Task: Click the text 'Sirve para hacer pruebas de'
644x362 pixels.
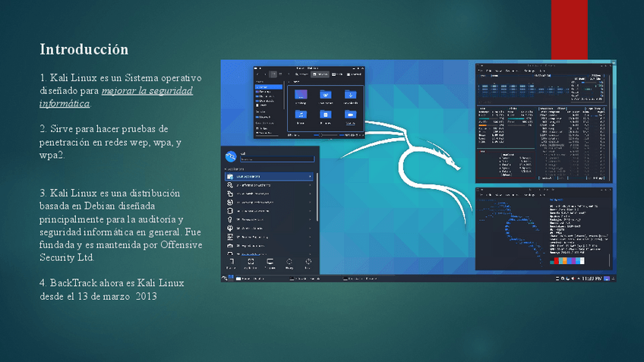Action: [109, 129]
